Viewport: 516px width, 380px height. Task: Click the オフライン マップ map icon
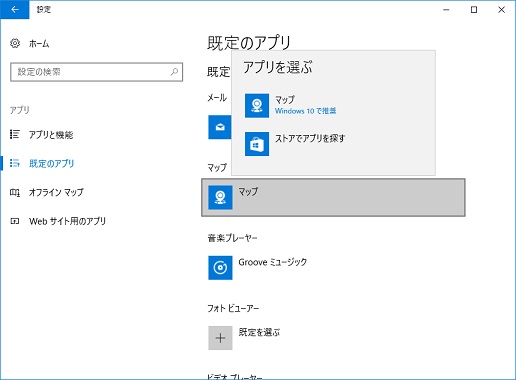(x=15, y=192)
